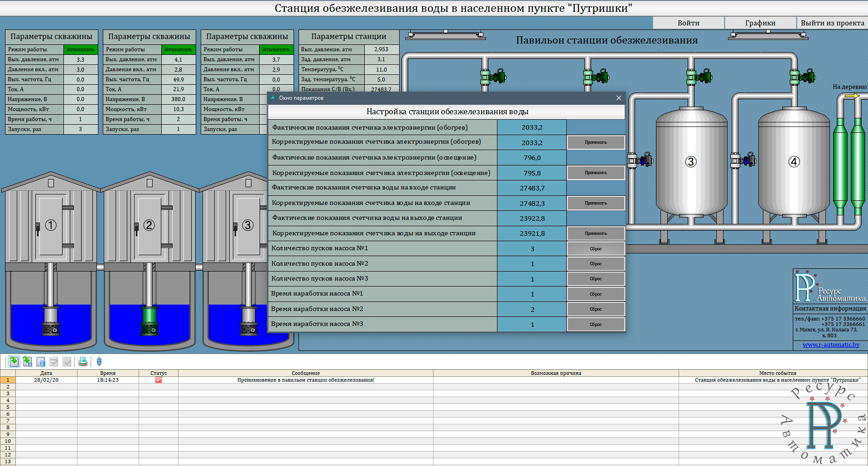The image size is (868, 466).
Task: Click date cell 28/02/20
Action: 46,380
